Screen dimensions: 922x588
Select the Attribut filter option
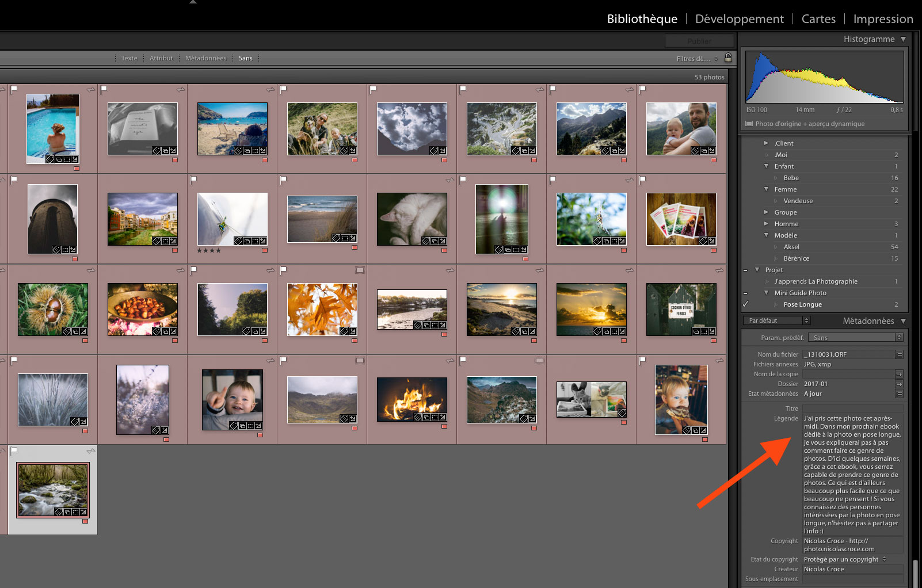pyautogui.click(x=161, y=58)
